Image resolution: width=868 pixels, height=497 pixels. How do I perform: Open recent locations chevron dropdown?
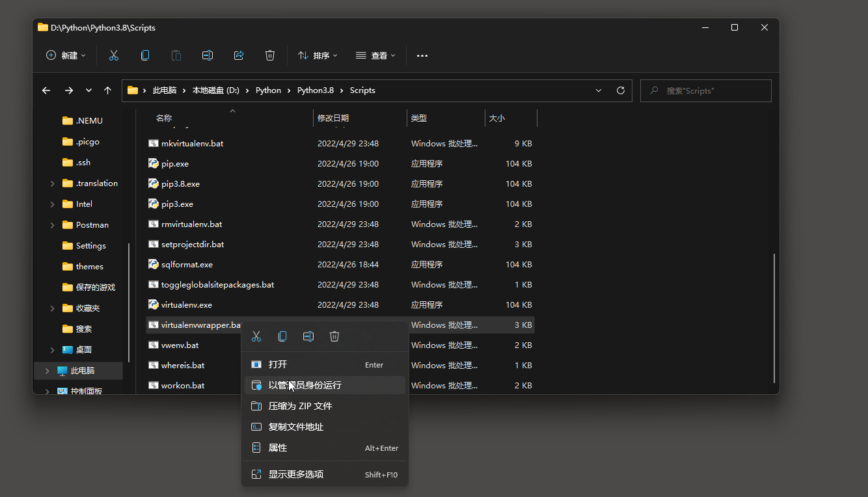pyautogui.click(x=88, y=90)
